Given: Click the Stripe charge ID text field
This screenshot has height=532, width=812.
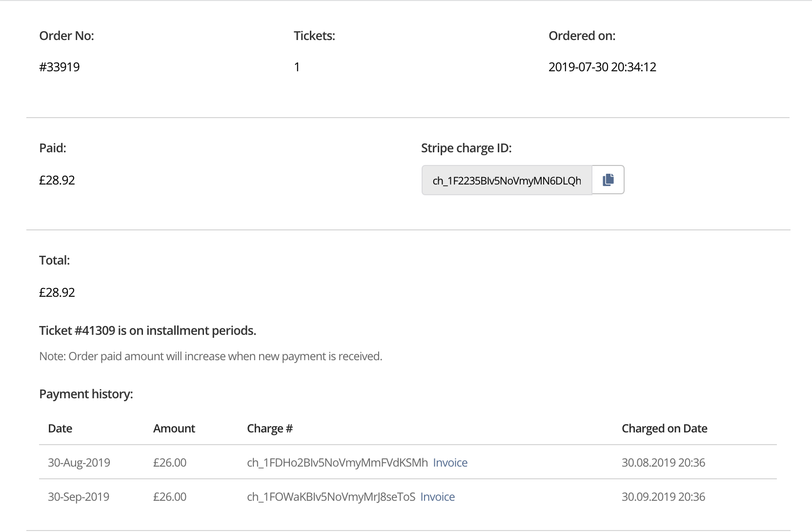Looking at the screenshot, I should (x=507, y=181).
